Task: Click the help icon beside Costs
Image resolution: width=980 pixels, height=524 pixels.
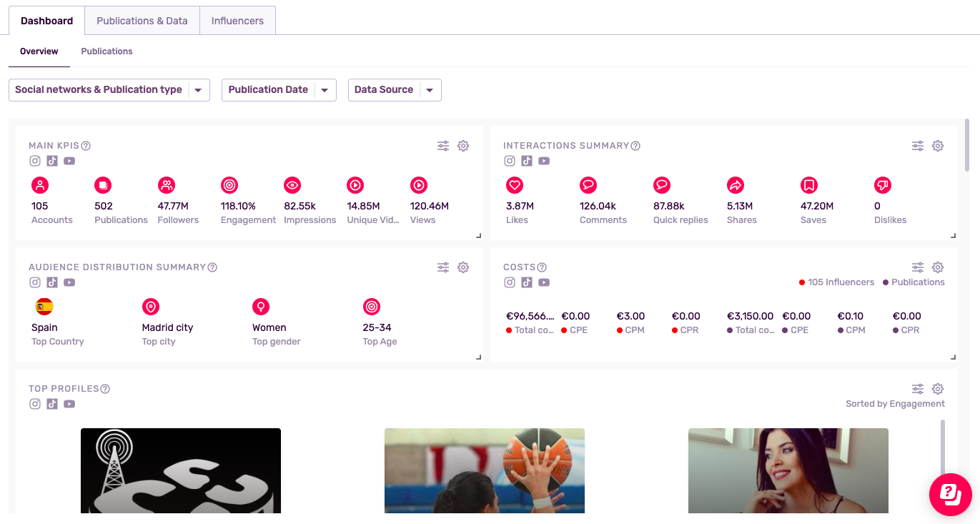Action: pos(542,267)
